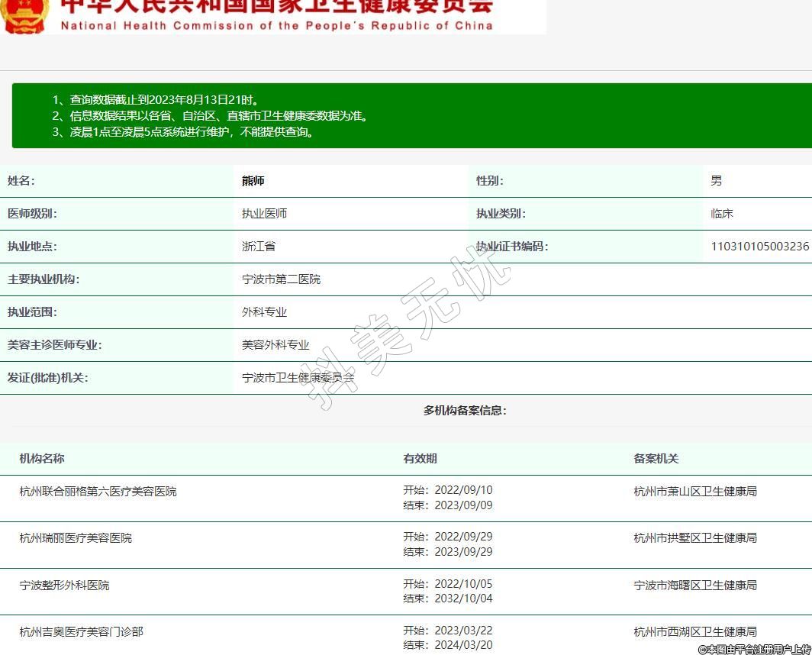The image size is (812, 655).
Task: Click the National Health Commission English title
Action: [x=276, y=25]
